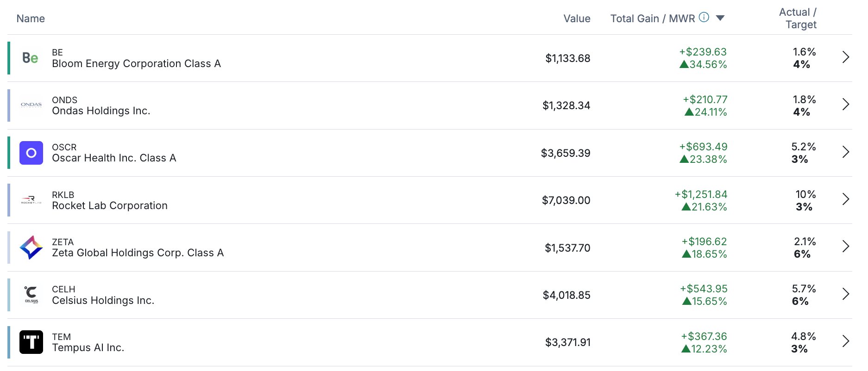Open the Total Gain / MWR info icon
The width and height of the screenshot is (868, 371).
click(x=704, y=18)
